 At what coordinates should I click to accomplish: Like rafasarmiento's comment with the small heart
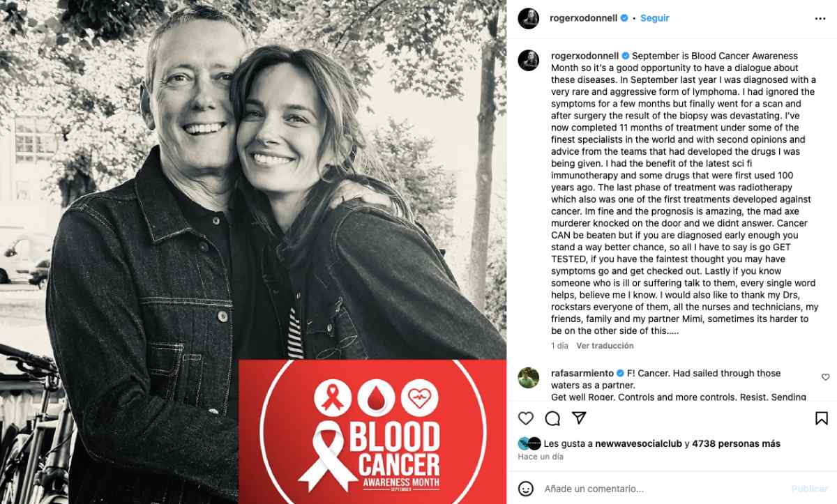click(825, 377)
